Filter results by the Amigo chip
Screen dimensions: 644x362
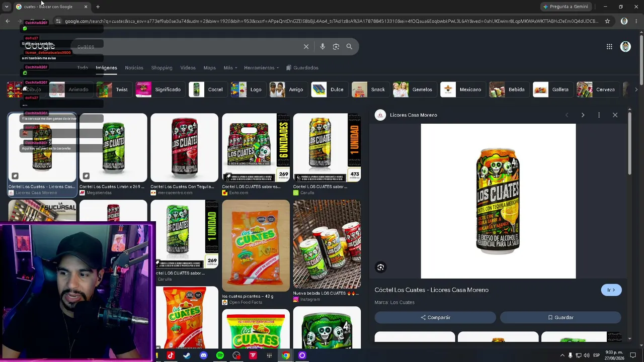[x=288, y=89]
